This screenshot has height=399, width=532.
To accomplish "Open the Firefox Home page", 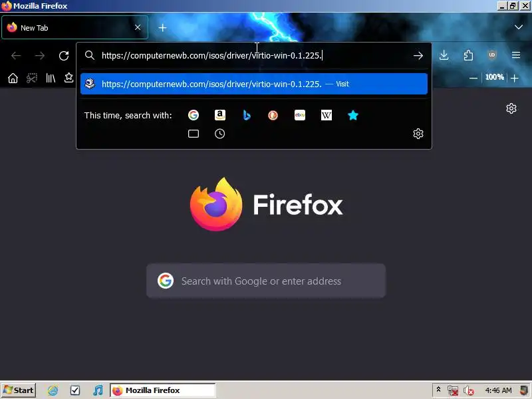I will coord(13,78).
